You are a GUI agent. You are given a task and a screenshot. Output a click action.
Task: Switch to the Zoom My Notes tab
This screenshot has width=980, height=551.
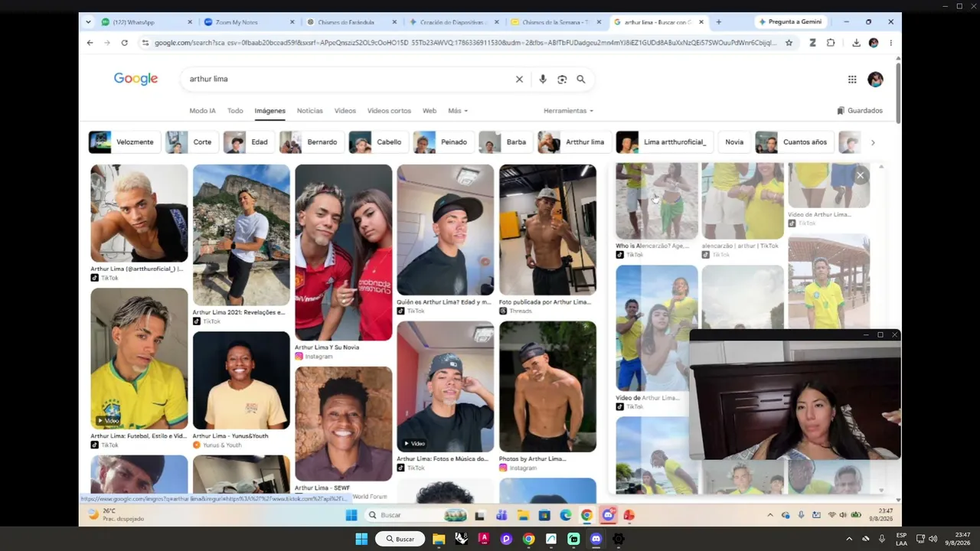pyautogui.click(x=249, y=22)
